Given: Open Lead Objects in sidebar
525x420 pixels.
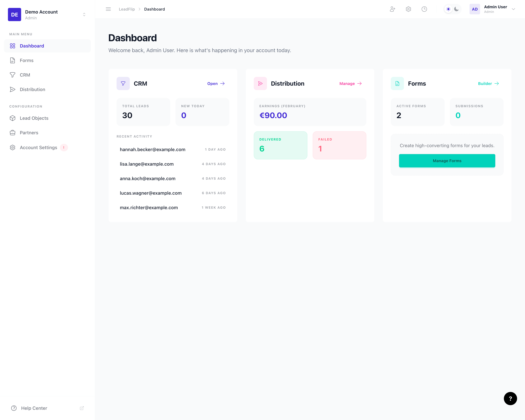Looking at the screenshot, I should point(34,118).
